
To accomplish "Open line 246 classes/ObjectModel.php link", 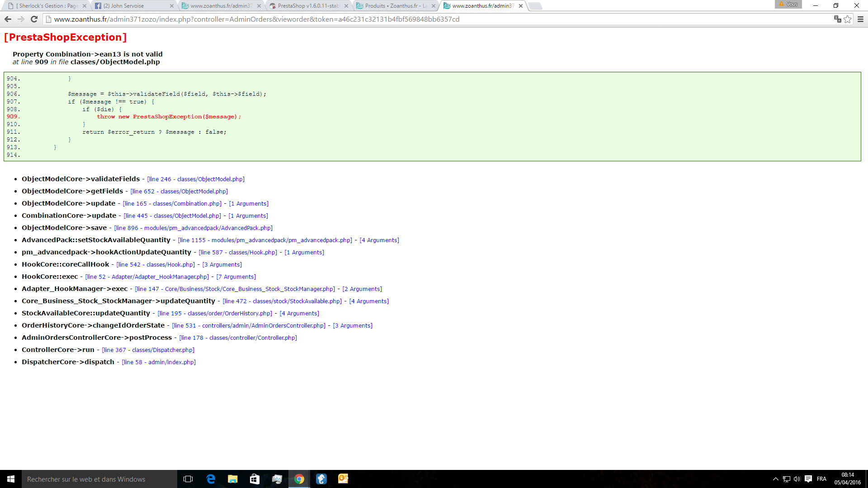I will [196, 179].
